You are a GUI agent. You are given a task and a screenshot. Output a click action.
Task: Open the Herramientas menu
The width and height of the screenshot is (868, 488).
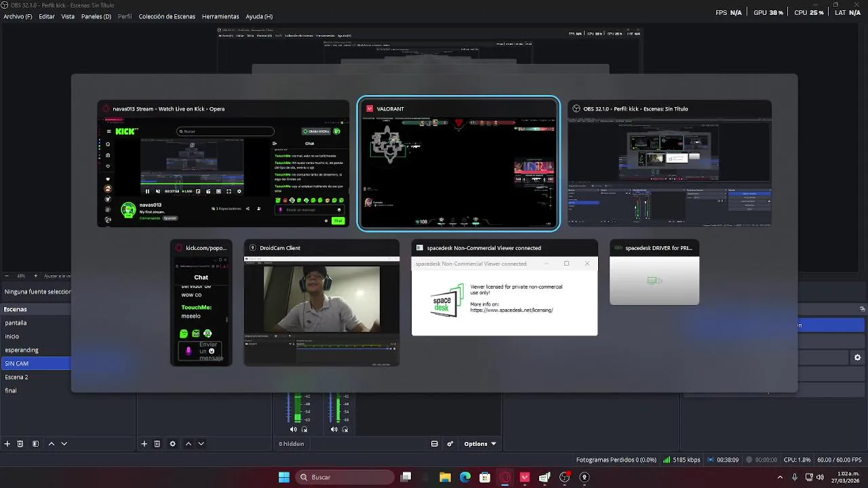(220, 16)
